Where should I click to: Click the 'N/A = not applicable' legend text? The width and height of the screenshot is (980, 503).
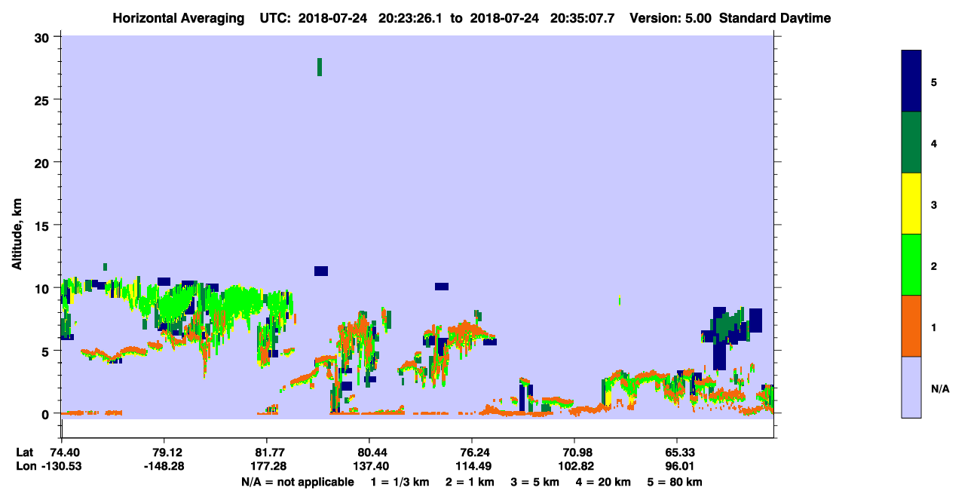(297, 482)
